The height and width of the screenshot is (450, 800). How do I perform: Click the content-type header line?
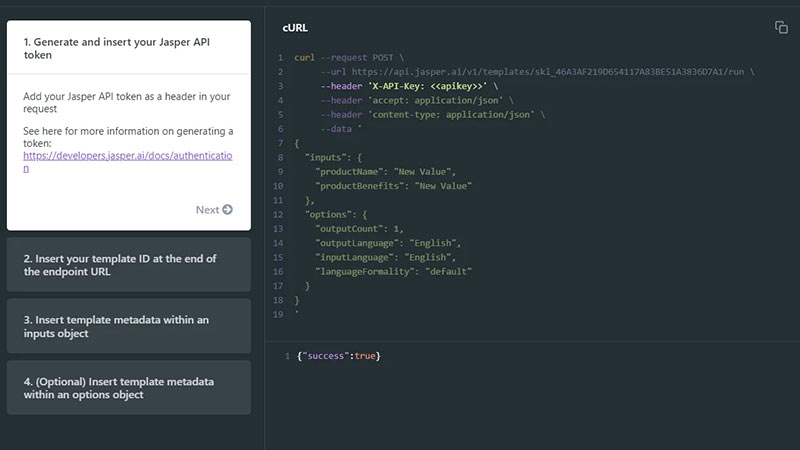click(433, 115)
